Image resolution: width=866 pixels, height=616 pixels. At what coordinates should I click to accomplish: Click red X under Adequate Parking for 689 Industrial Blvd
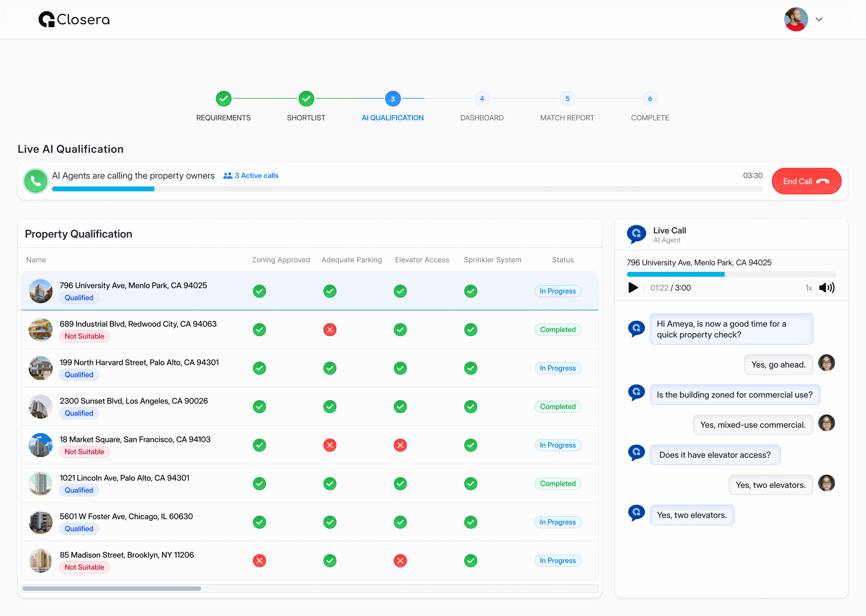(x=330, y=330)
